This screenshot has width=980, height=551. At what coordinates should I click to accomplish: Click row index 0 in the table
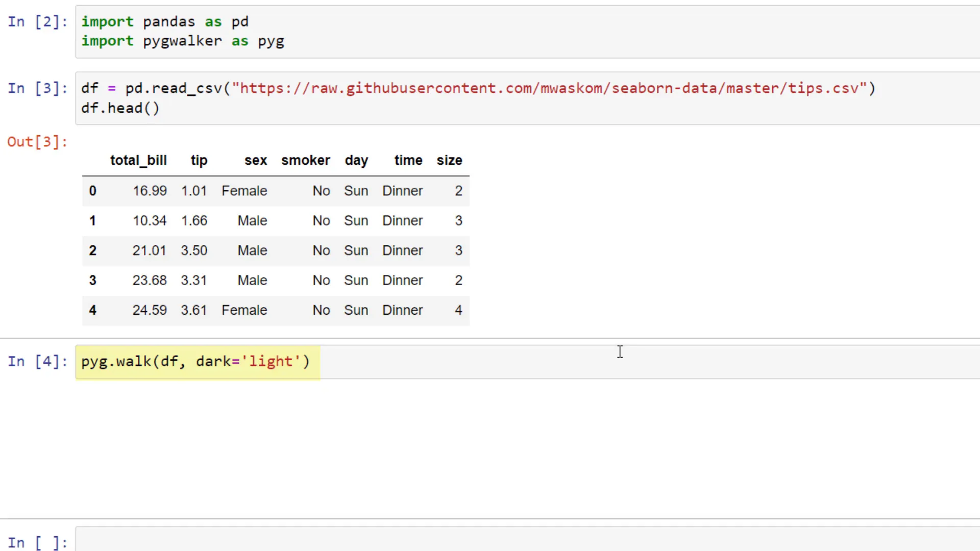92,190
